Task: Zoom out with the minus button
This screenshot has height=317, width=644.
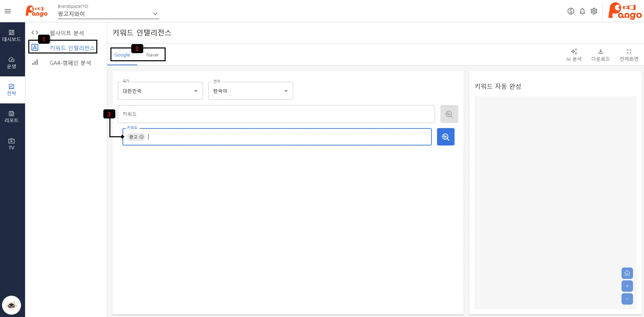Action: tap(627, 299)
